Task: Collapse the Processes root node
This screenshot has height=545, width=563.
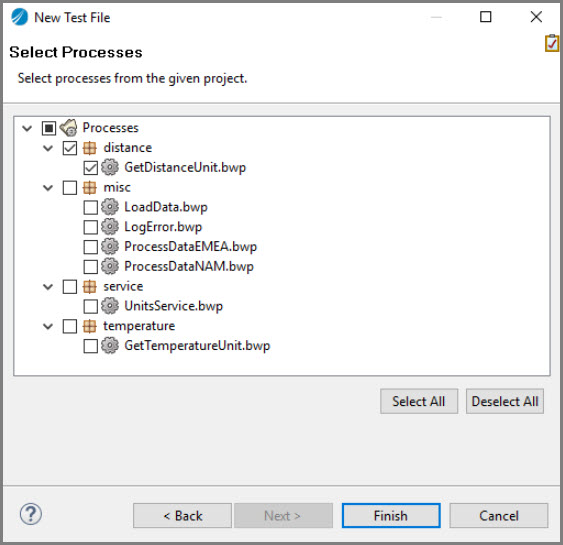Action: click(x=27, y=128)
